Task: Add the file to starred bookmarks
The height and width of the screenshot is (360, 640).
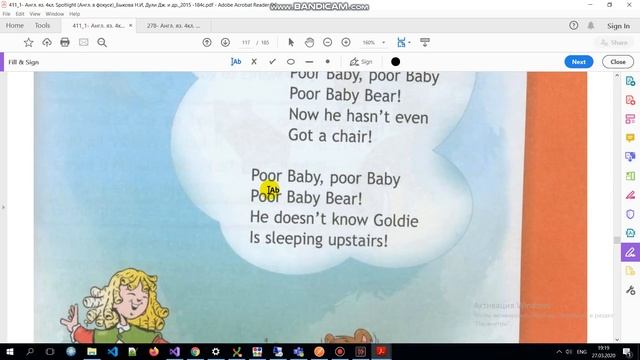Action: click(29, 42)
